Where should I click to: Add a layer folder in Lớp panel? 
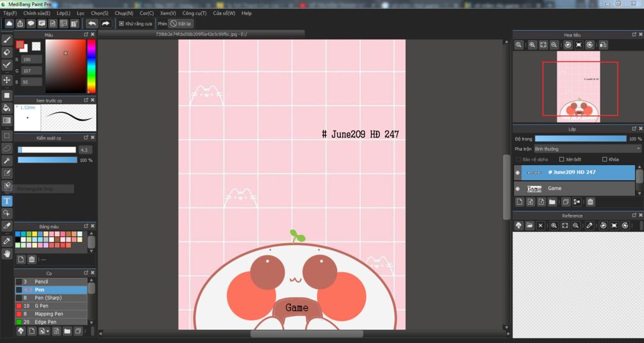(x=552, y=202)
